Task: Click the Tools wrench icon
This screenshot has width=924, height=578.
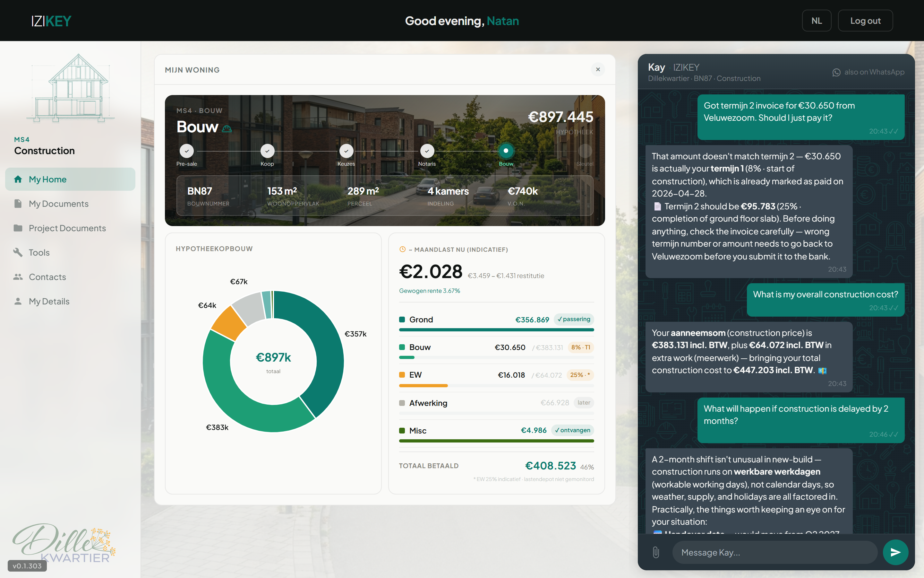Action: click(x=18, y=252)
